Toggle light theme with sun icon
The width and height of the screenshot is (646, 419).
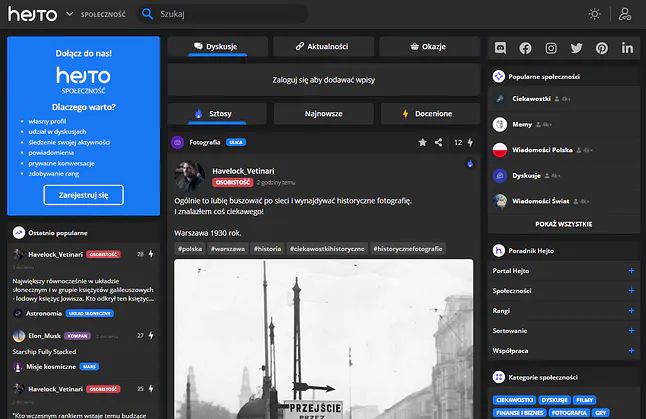(x=594, y=14)
